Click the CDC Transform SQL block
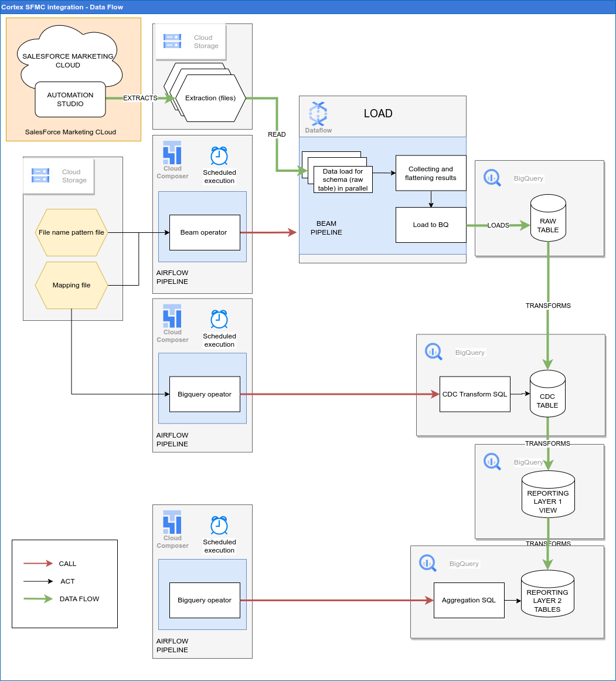Screen dimensions: 616x681 coord(475,394)
